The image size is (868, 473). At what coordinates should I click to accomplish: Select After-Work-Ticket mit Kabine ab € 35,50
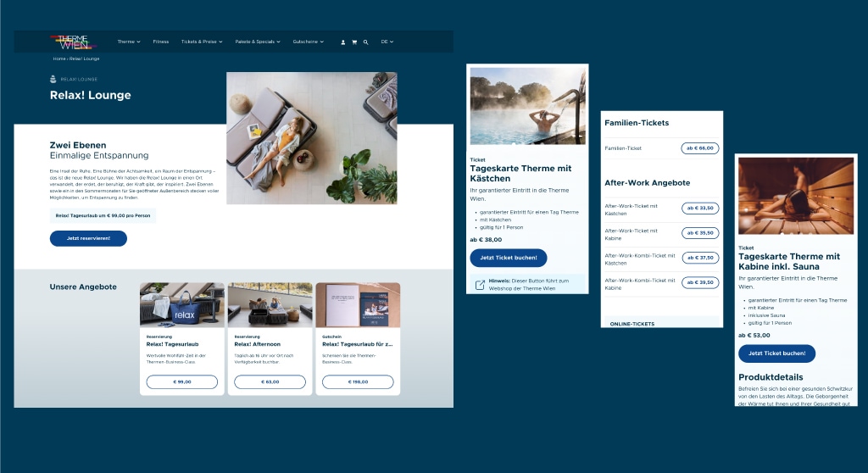point(699,233)
